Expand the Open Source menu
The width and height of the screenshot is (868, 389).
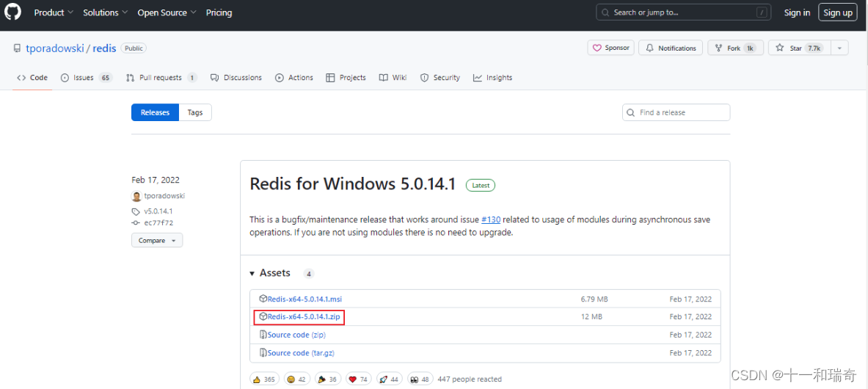coord(167,12)
